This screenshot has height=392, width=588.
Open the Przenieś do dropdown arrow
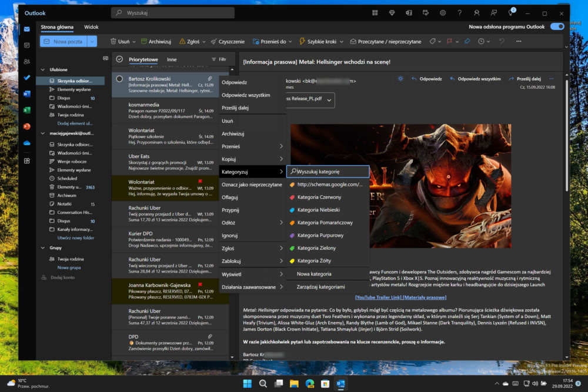click(290, 42)
